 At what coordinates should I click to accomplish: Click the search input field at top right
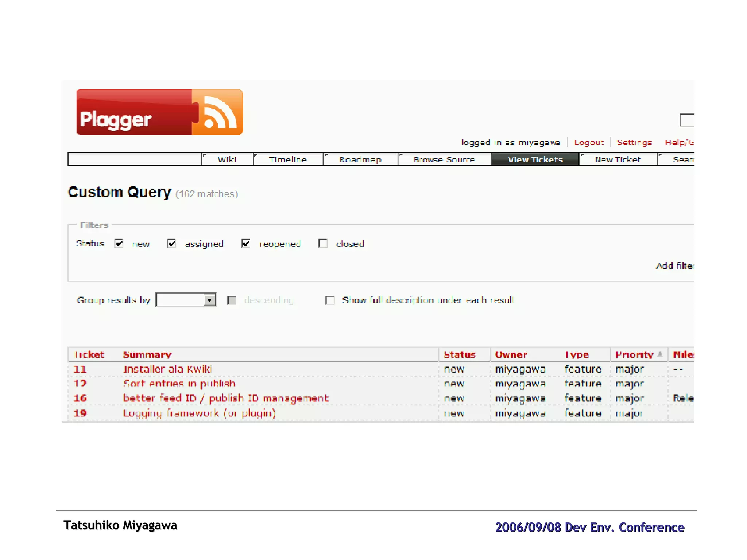click(687, 120)
